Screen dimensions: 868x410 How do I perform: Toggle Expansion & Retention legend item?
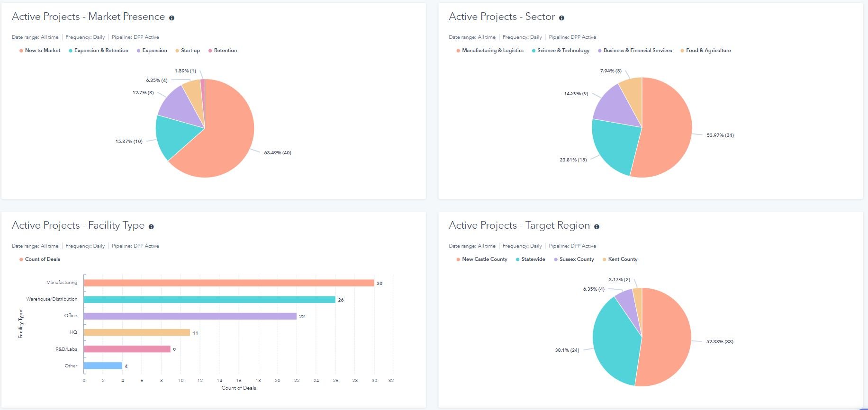tap(99, 51)
